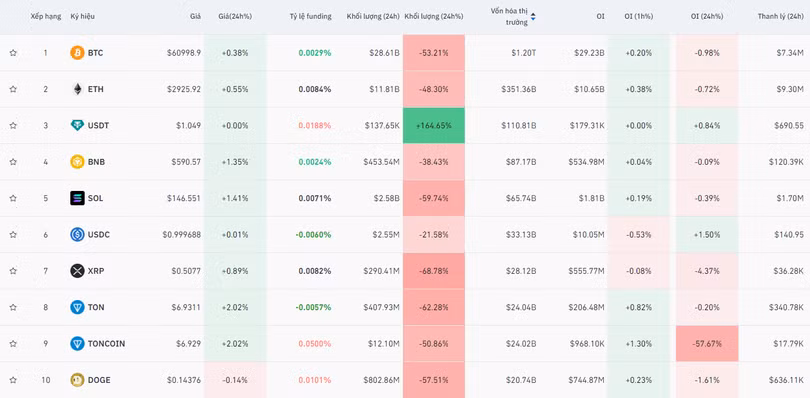Click the USDC coin icon
The image size is (810, 398).
pyautogui.click(x=77, y=234)
